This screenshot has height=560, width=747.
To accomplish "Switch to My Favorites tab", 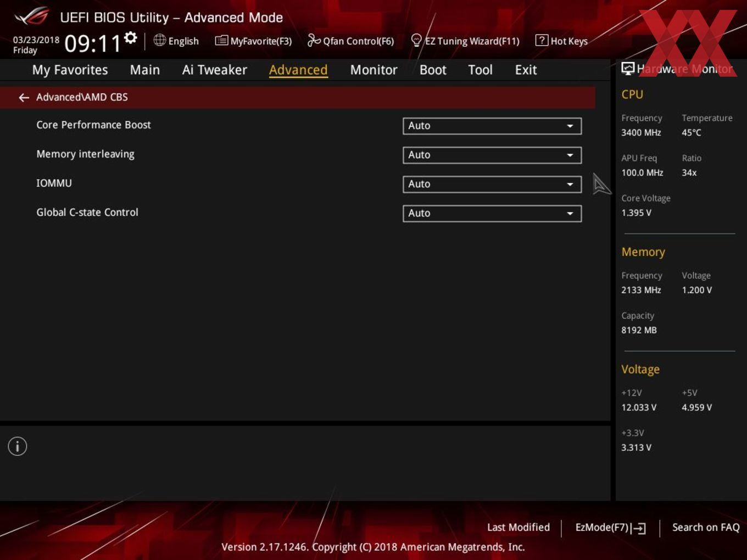I will click(x=70, y=70).
